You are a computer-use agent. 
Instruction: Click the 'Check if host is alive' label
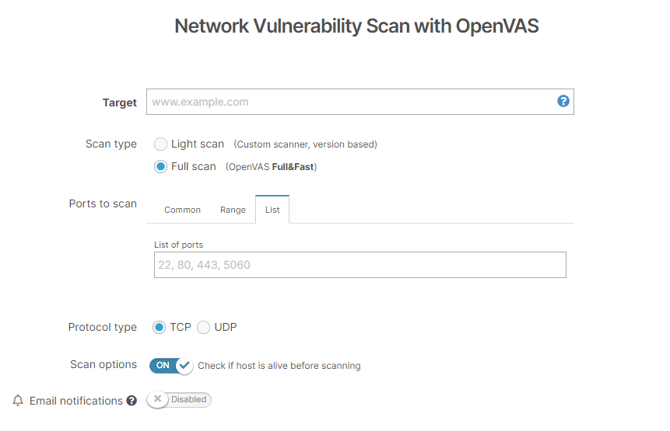click(x=279, y=366)
